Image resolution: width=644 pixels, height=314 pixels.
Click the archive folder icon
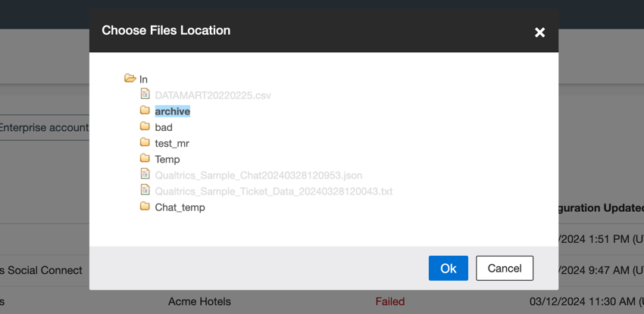(x=145, y=110)
